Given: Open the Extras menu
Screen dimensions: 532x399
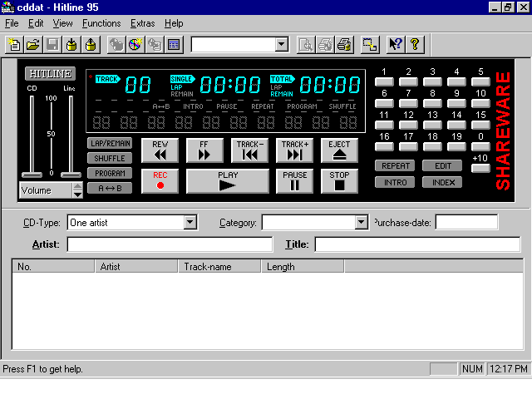Looking at the screenshot, I should (142, 23).
